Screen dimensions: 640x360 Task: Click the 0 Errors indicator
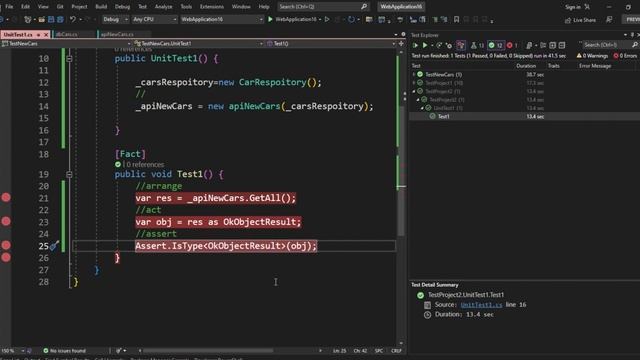point(625,56)
